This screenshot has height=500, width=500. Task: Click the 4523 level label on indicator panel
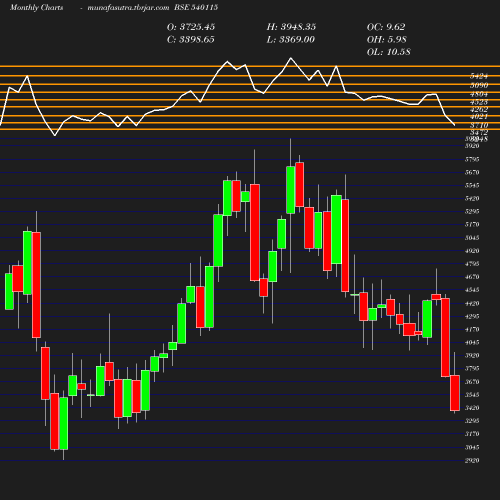479,102
